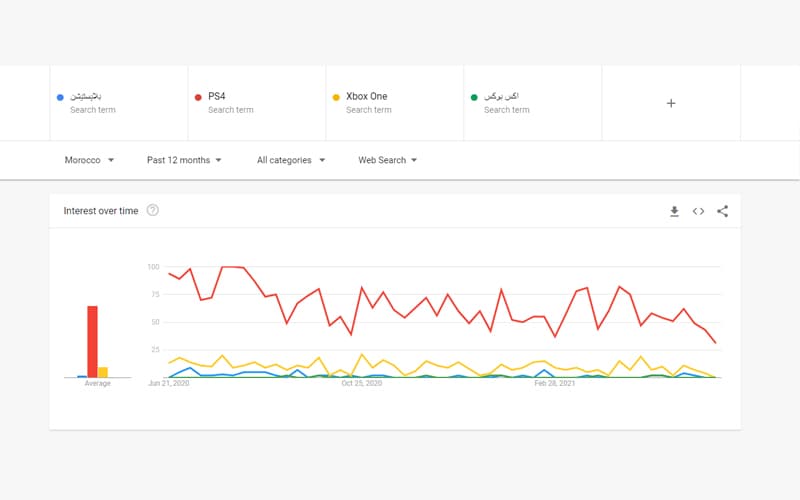Viewport: 800px width, 500px height.
Task: Click the yellow dot next to Xbox One
Action: pyautogui.click(x=336, y=97)
